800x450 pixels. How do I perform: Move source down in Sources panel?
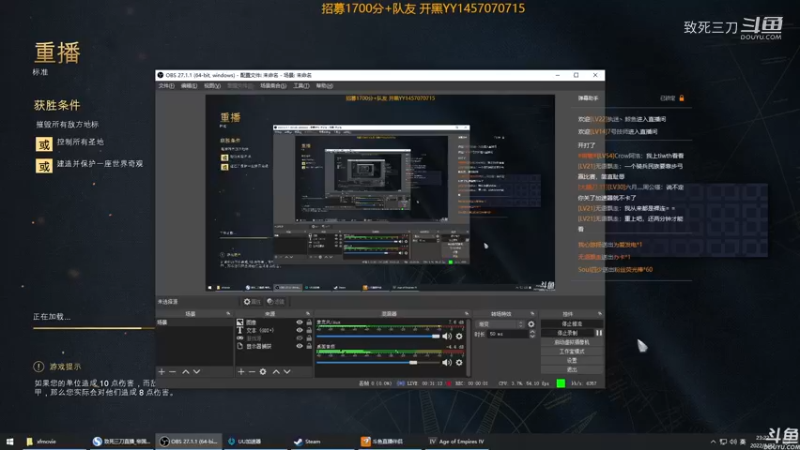[287, 372]
